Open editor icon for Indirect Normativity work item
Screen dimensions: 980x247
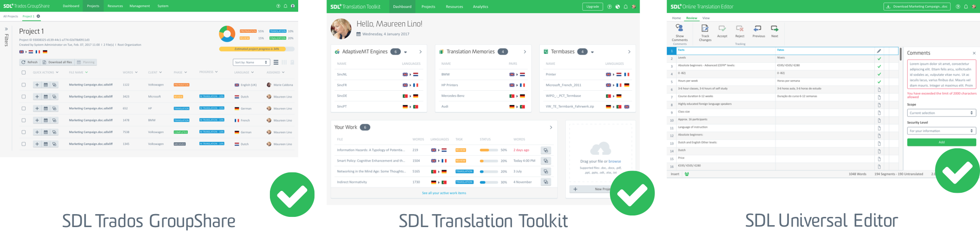coord(546,182)
